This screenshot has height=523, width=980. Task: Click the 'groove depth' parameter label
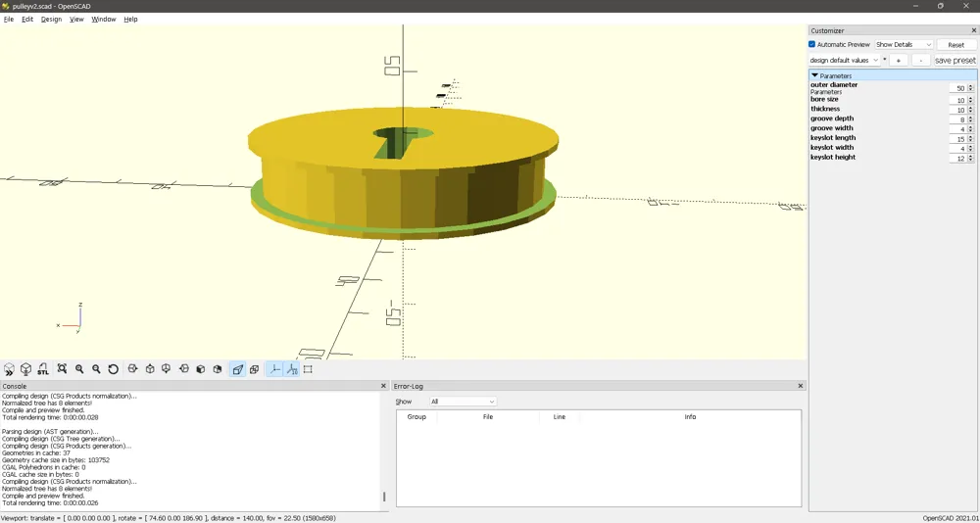(x=832, y=119)
